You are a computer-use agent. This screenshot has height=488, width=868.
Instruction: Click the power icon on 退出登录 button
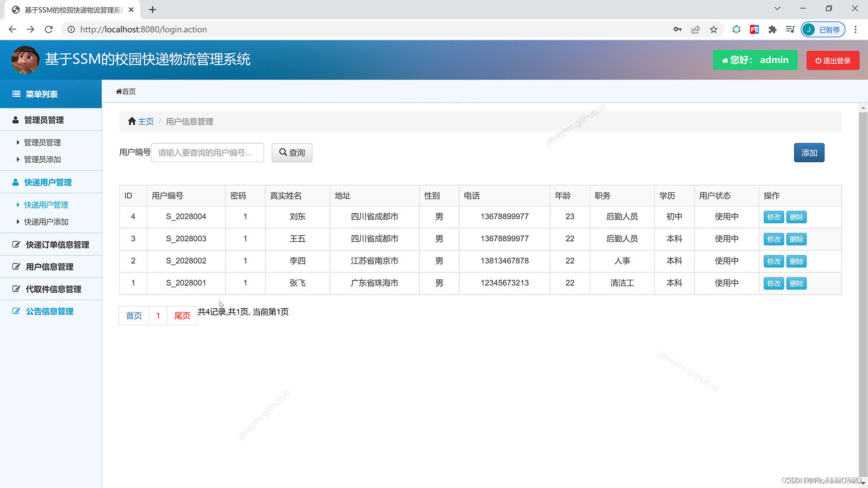(x=817, y=60)
